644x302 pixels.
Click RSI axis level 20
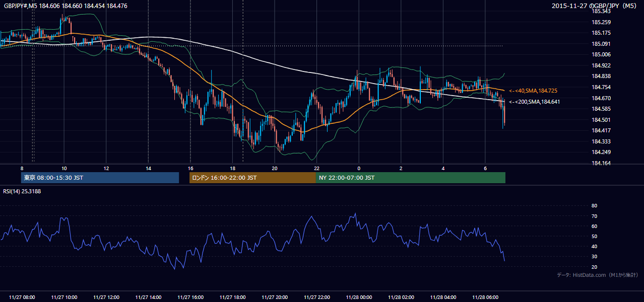coord(594,267)
